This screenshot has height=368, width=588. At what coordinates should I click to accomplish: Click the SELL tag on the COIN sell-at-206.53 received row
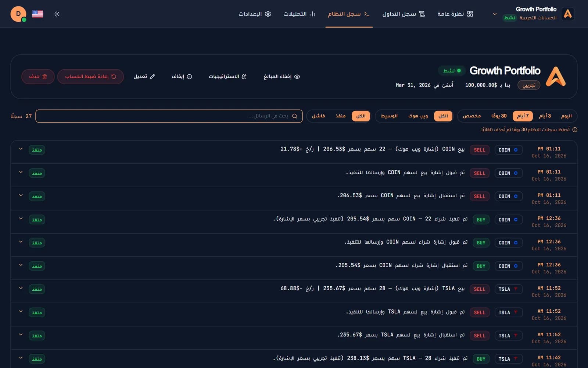(479, 196)
